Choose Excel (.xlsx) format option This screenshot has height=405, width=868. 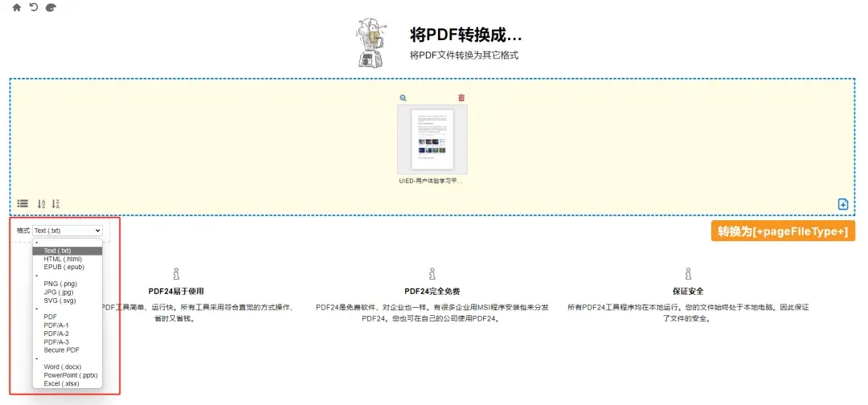[x=67, y=383]
